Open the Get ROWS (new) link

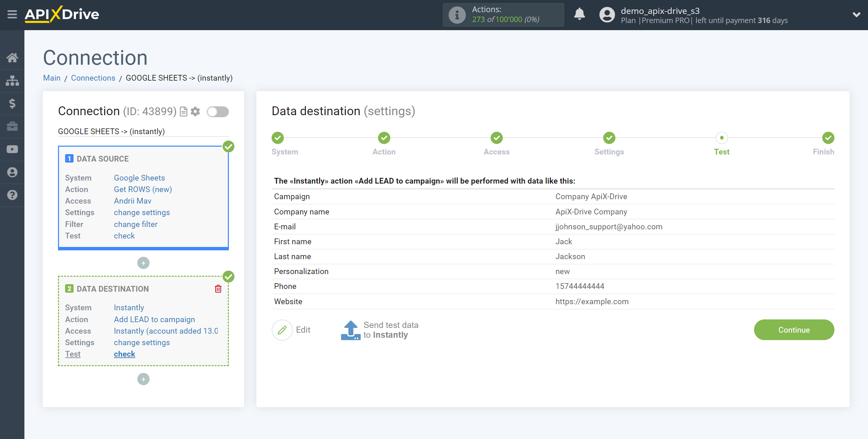(143, 189)
